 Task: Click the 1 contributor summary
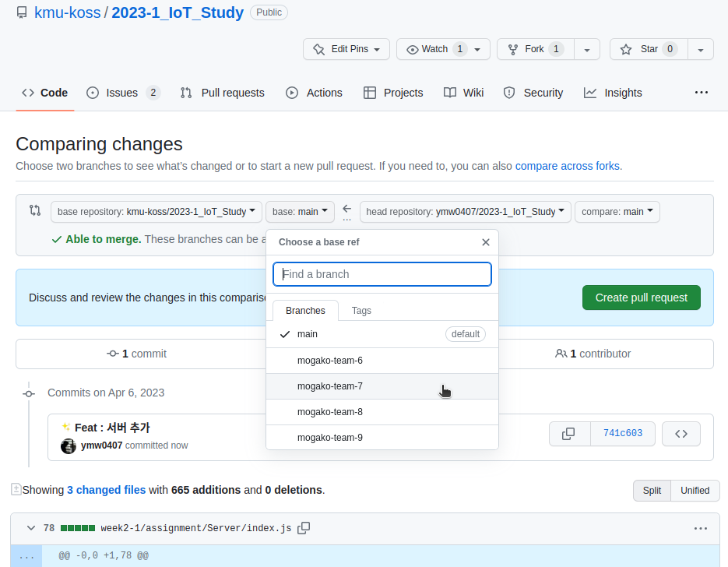[x=593, y=354]
